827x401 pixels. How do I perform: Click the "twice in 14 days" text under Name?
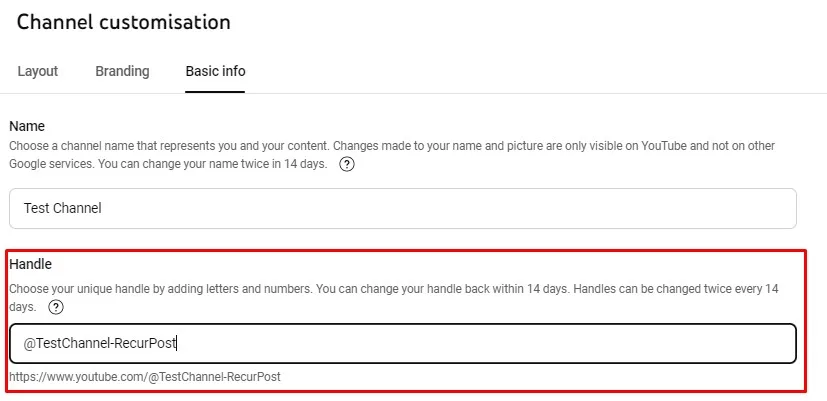click(283, 165)
